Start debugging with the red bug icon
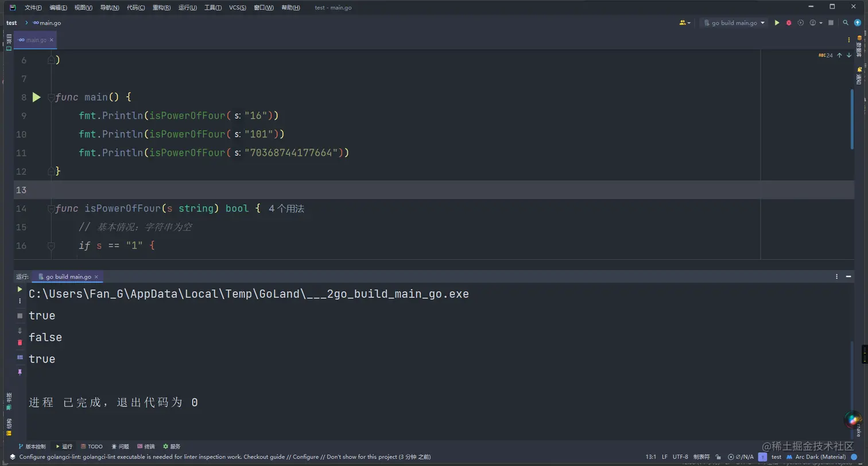This screenshot has height=466, width=868. 789,23
